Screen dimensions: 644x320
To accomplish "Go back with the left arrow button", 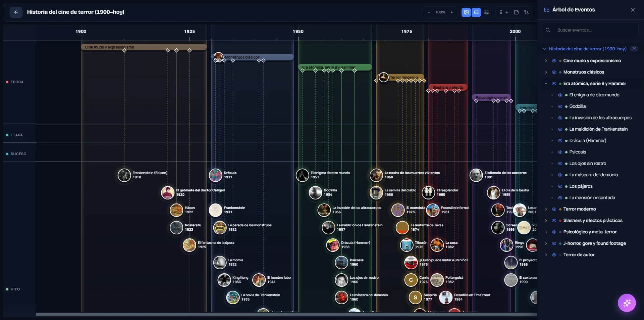I will [x=16, y=12].
